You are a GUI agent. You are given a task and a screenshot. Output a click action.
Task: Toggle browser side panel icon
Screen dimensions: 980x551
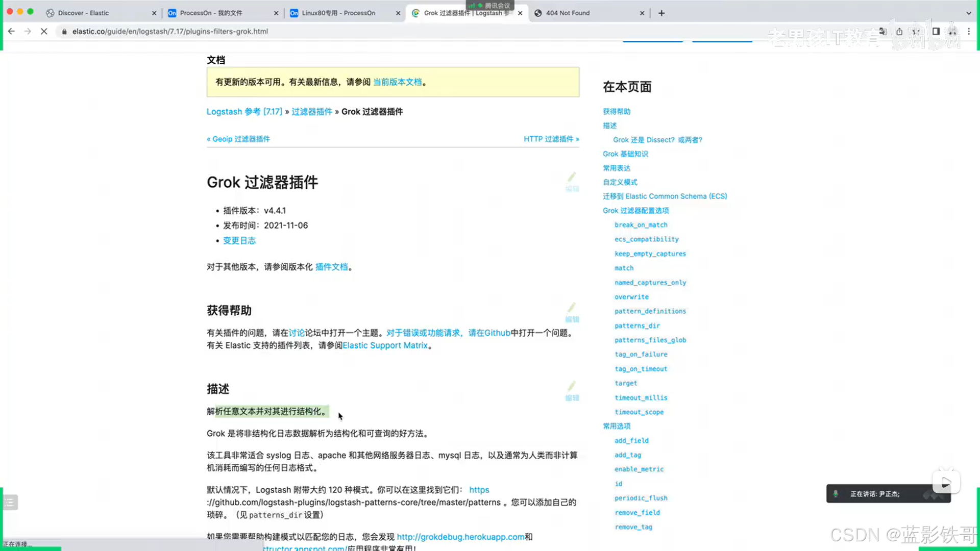tap(936, 31)
